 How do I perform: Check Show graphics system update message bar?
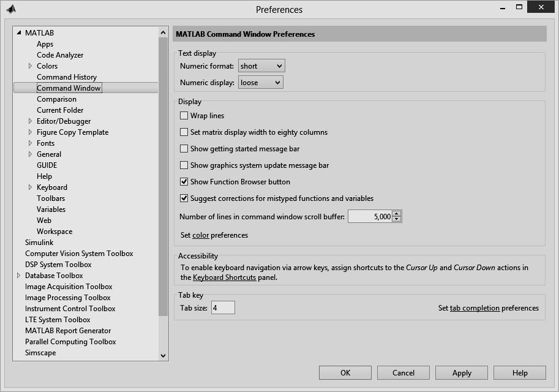tap(184, 165)
